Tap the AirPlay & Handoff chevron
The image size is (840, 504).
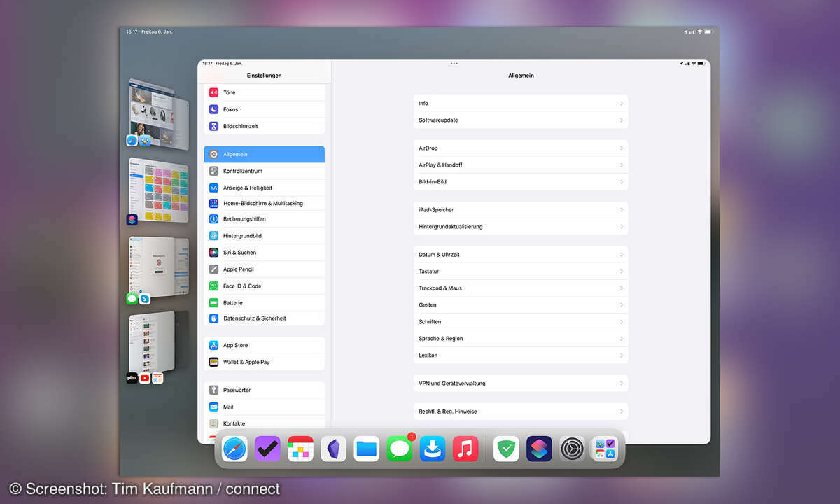[622, 165]
